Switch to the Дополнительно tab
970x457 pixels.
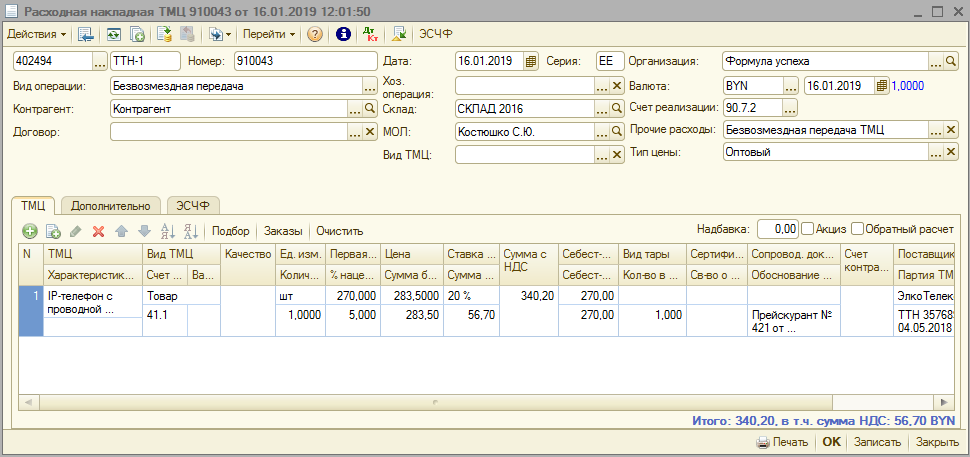click(110, 205)
